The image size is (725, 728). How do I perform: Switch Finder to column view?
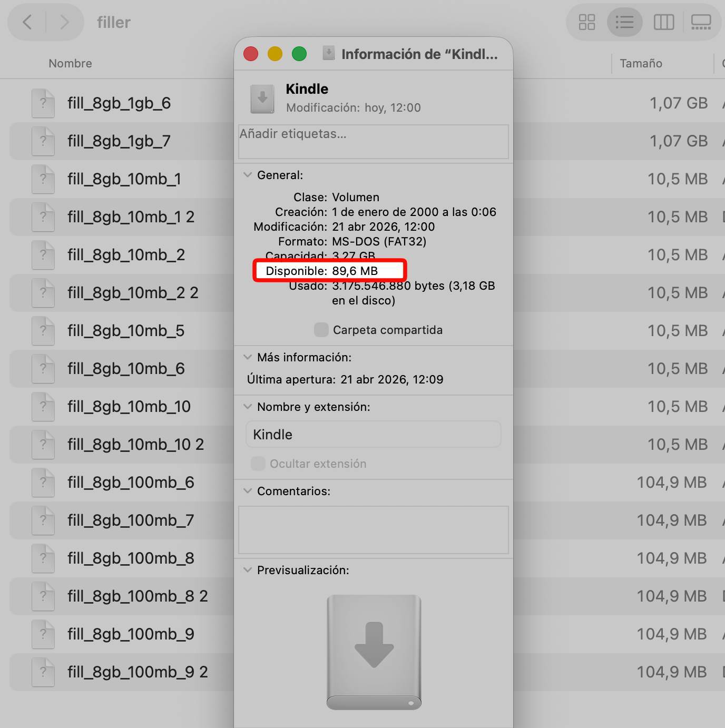coord(663,22)
